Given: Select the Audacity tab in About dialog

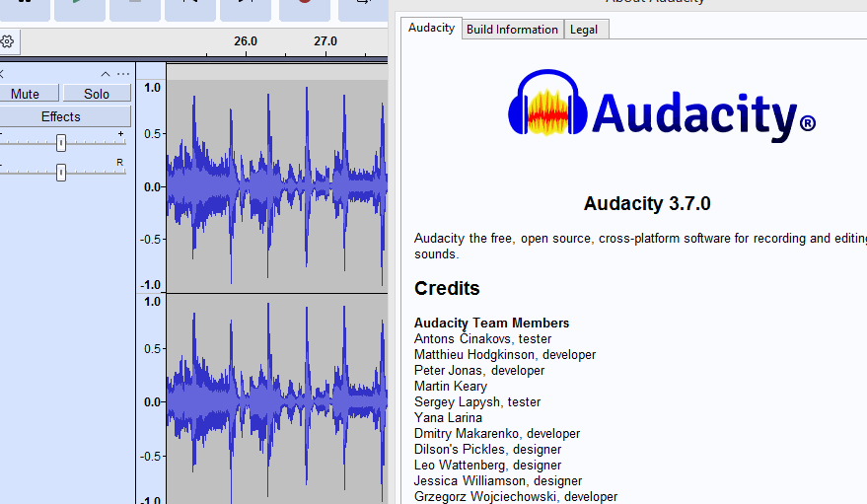Looking at the screenshot, I should click(x=431, y=28).
